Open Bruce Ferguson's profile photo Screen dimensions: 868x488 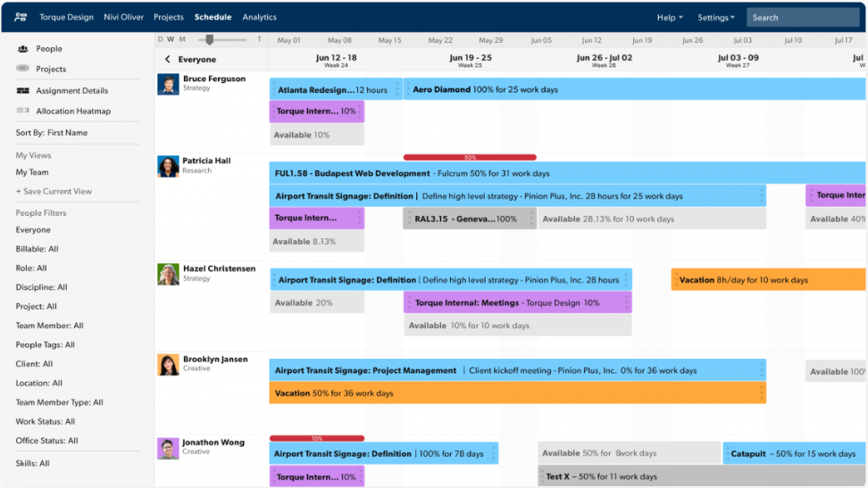coord(168,84)
